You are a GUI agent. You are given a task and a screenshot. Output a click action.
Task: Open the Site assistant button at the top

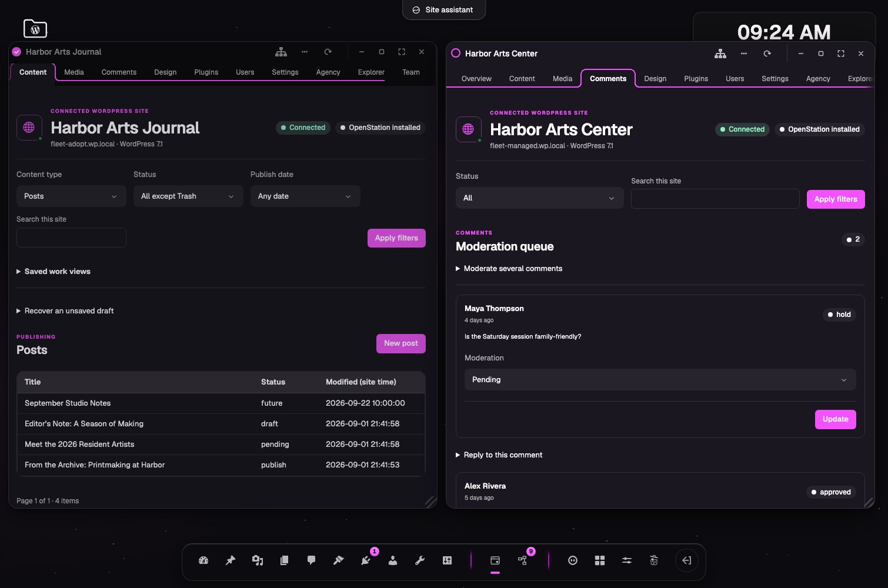(444, 9)
